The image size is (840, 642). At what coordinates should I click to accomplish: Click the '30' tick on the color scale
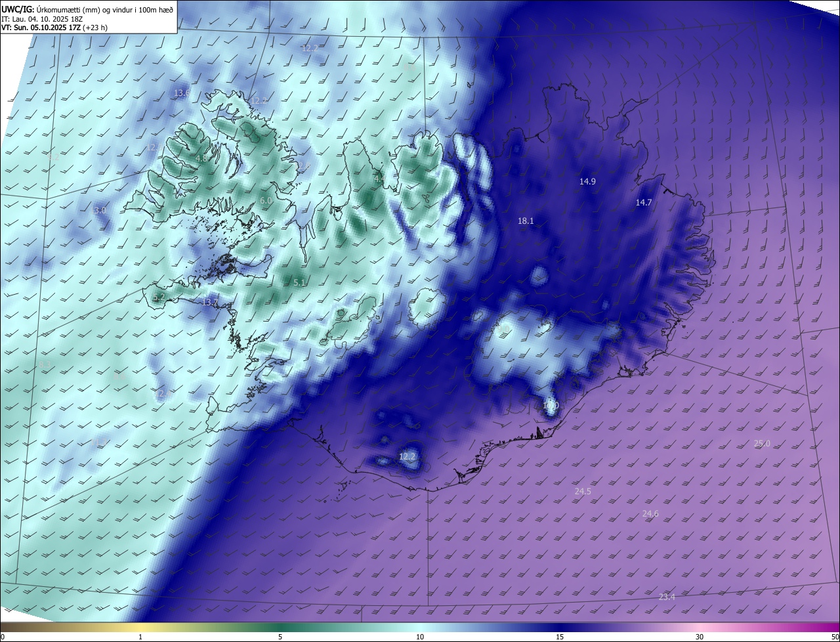(x=700, y=637)
